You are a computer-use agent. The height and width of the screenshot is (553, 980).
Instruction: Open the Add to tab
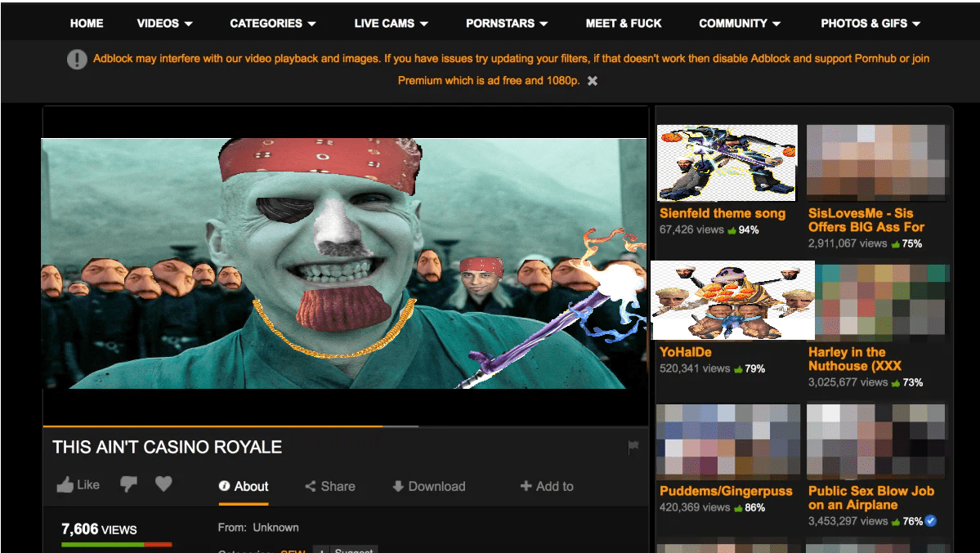547,486
